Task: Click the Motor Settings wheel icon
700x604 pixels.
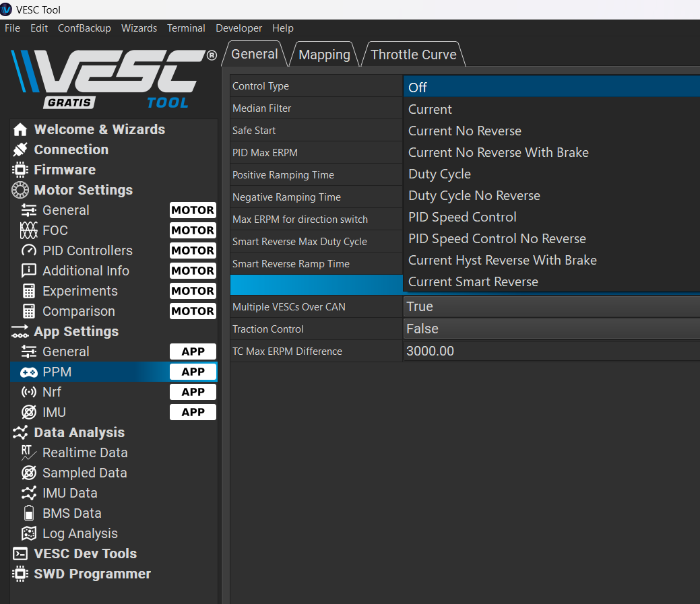Action: coord(20,190)
